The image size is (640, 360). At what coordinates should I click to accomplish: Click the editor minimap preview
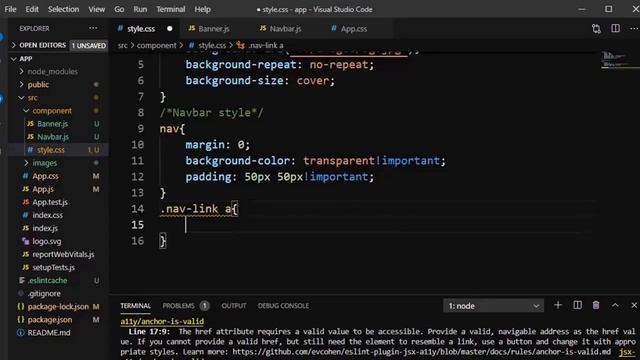[617, 60]
